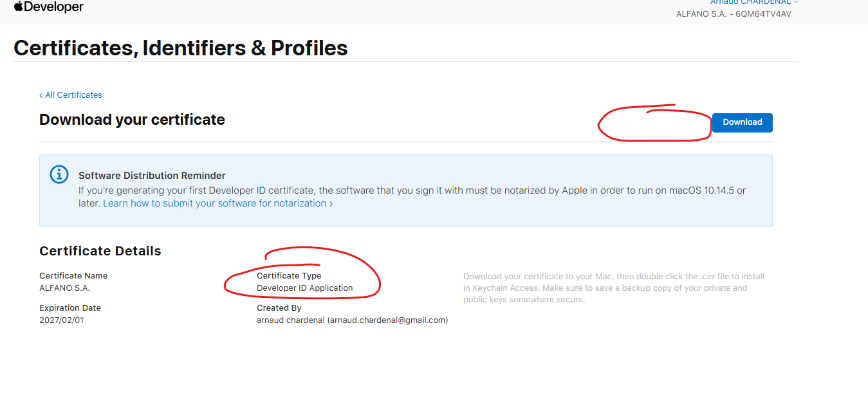Open the notarization submission help link
Screen dimensions: 868x404
click(x=217, y=203)
